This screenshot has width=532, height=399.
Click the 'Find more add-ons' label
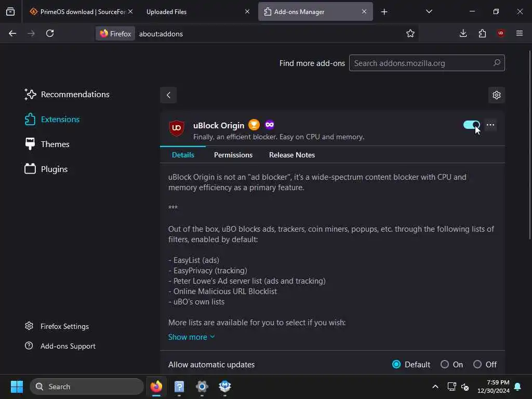coord(312,63)
